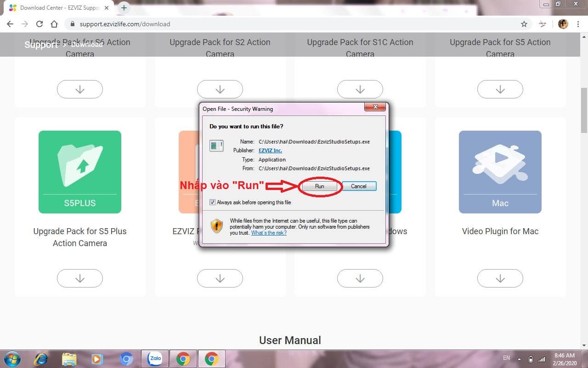Click the extension icon next to the bookmark star
Image resolution: width=588 pixels, height=368 pixels.
[x=542, y=24]
